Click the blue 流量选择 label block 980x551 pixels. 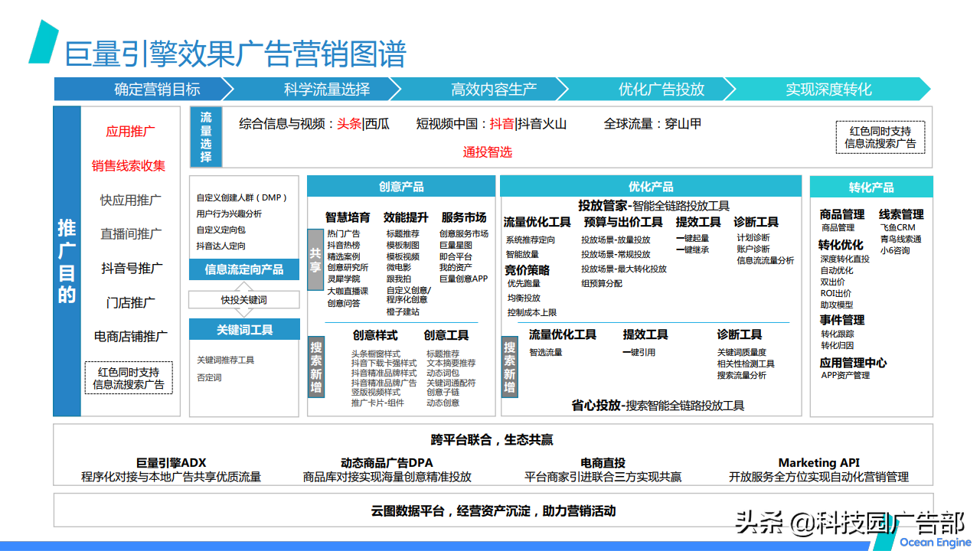[x=206, y=137]
